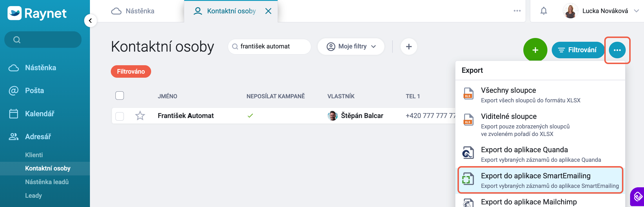This screenshot has height=207, width=644.
Task: Open the notifications bell
Action: pos(544,11)
